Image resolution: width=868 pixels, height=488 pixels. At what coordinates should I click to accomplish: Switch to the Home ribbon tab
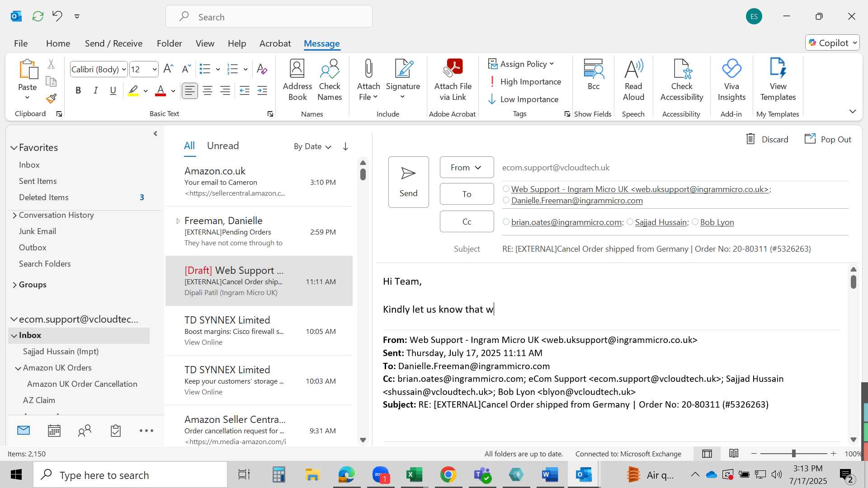[x=58, y=43]
